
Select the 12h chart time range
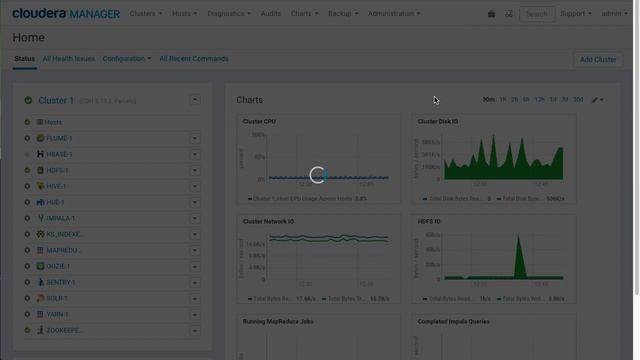[x=540, y=100]
